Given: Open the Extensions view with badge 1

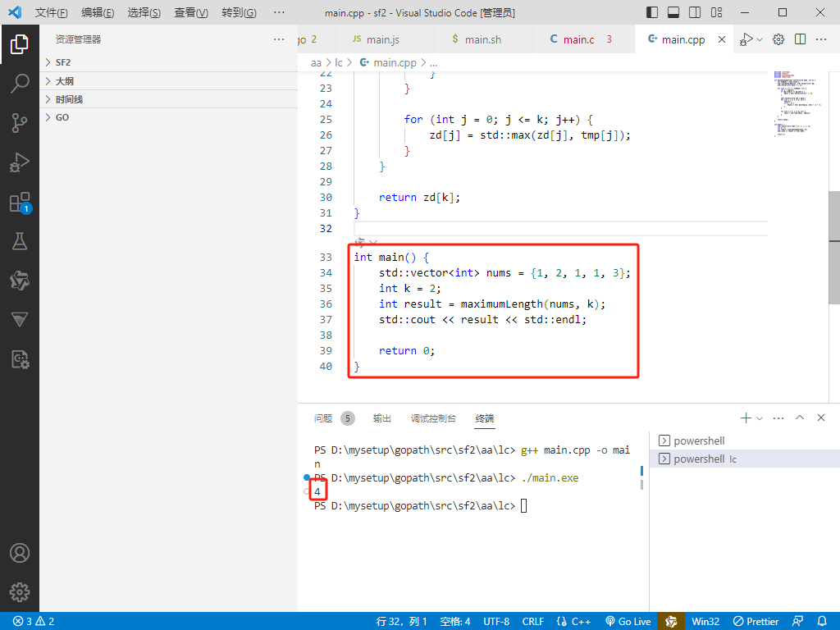Looking at the screenshot, I should (21, 203).
